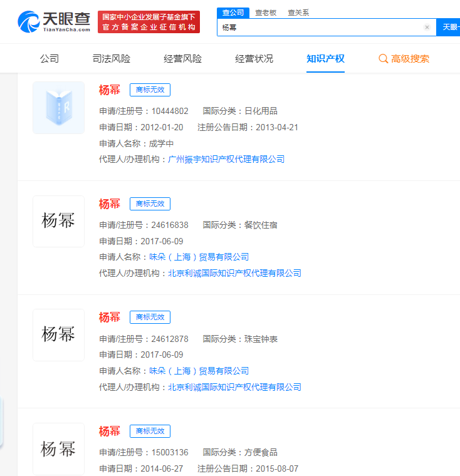The height and width of the screenshot is (476, 460).
Task: Open 味朵（上海）贸易有限公司 in the 珠宝钟表 entry
Action: click(x=199, y=371)
